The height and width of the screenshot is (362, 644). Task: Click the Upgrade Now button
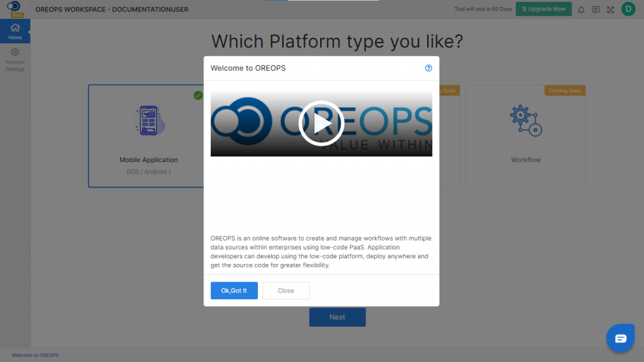(x=543, y=9)
